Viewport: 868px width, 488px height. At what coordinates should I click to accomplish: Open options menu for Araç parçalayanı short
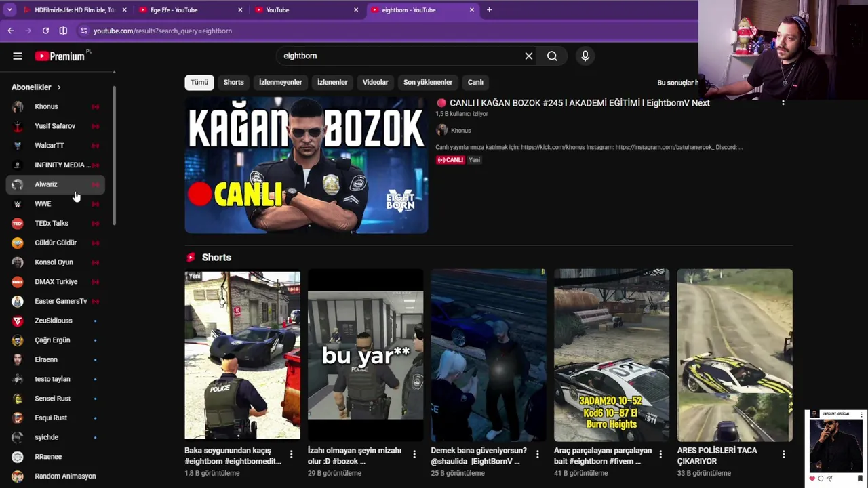pos(660,454)
